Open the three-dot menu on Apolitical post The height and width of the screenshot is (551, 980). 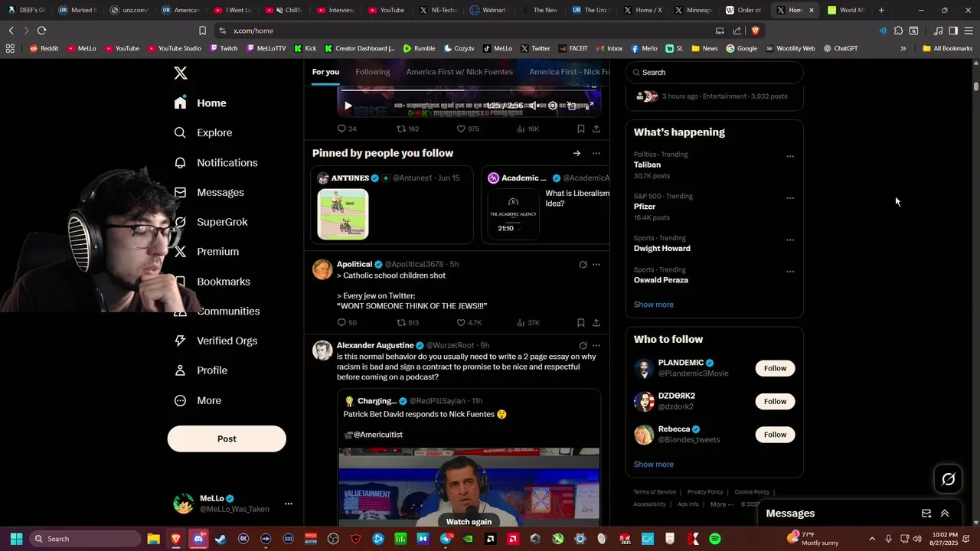click(x=596, y=264)
